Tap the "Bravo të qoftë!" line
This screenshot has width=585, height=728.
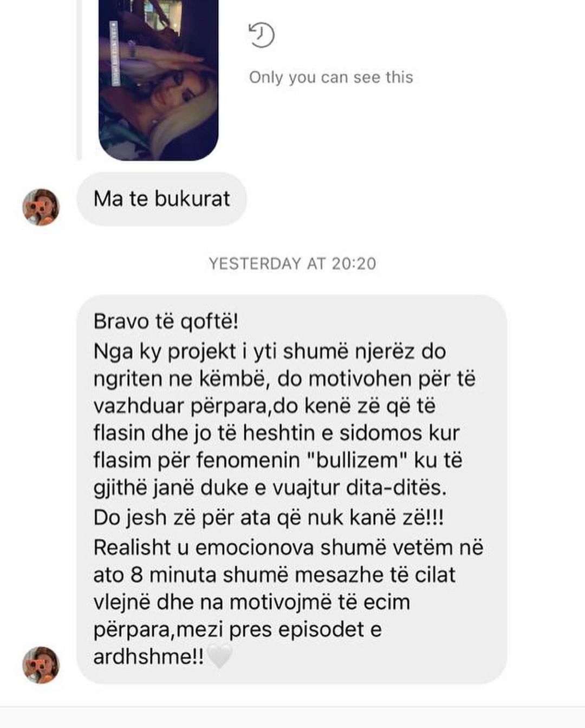click(x=166, y=321)
